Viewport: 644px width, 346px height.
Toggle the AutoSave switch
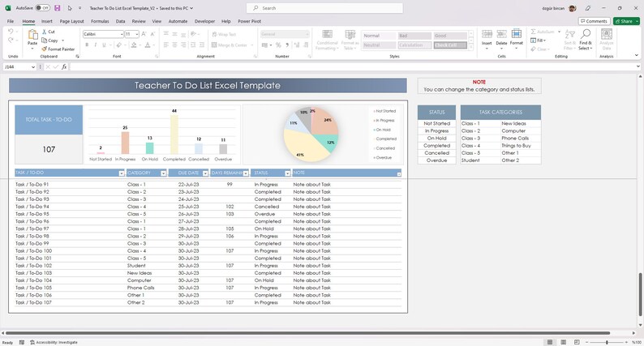pyautogui.click(x=42, y=8)
